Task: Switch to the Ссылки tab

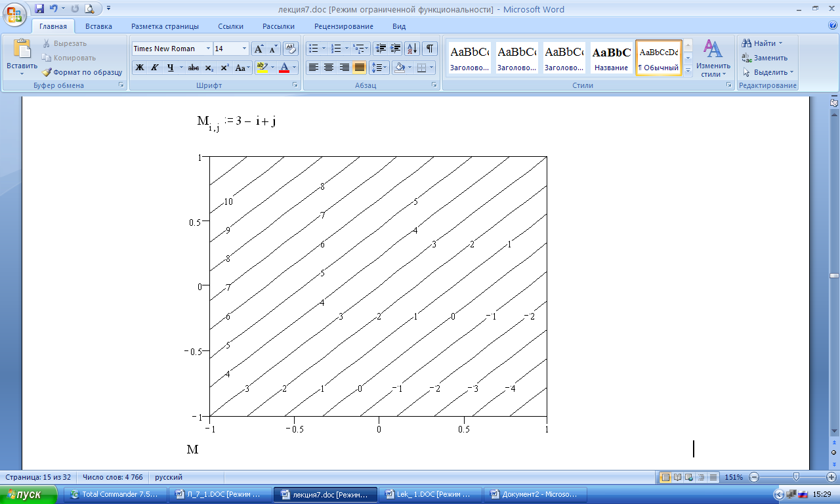Action: [230, 26]
